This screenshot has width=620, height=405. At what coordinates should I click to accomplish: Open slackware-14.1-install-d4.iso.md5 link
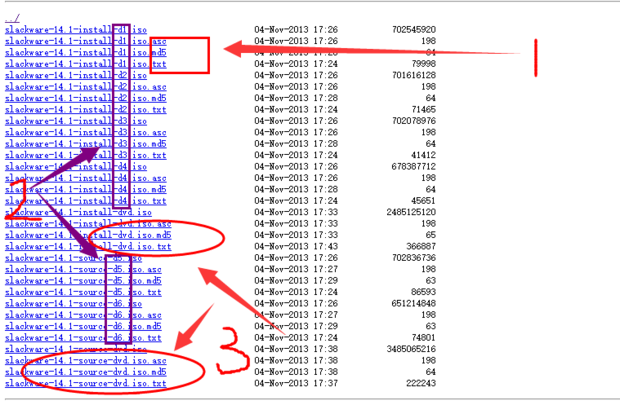pyautogui.click(x=86, y=189)
